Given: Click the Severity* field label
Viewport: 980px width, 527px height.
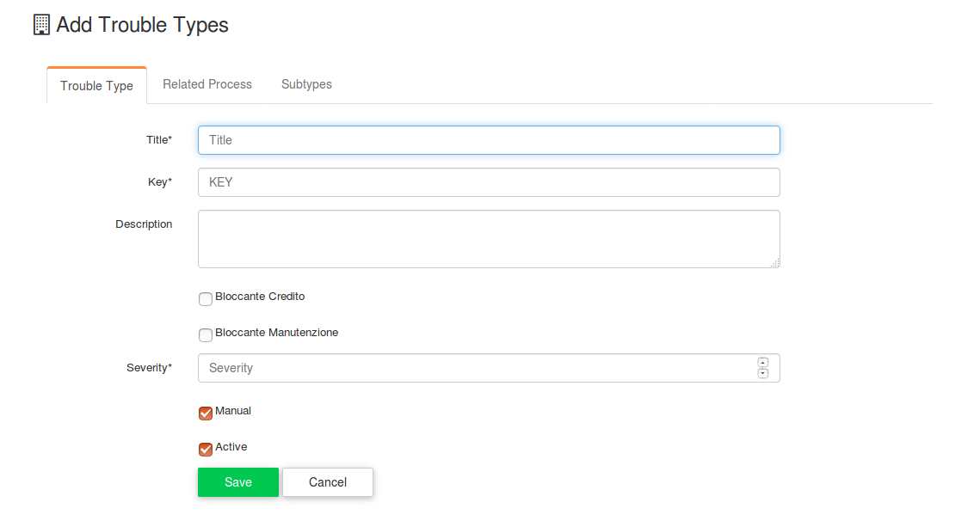Looking at the screenshot, I should click(149, 367).
